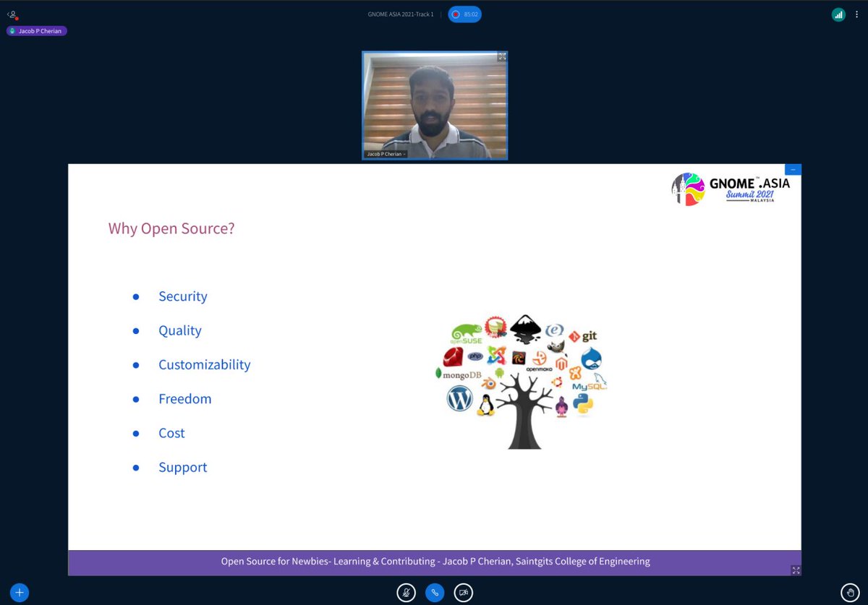Click Jacob P Cherian's webcam video
Image resolution: width=868 pixels, height=605 pixels.
click(x=435, y=105)
